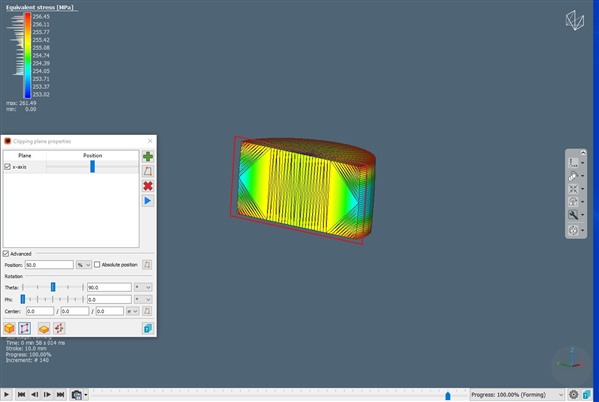Click the camera snapshot icon in the playback bar

click(x=77, y=395)
